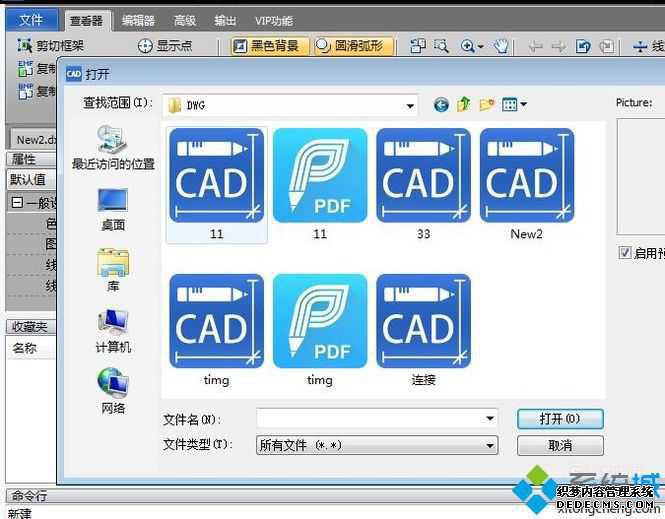The height and width of the screenshot is (519, 665).
Task: Open the 文件类型 所有文件 dropdown
Action: point(377,445)
